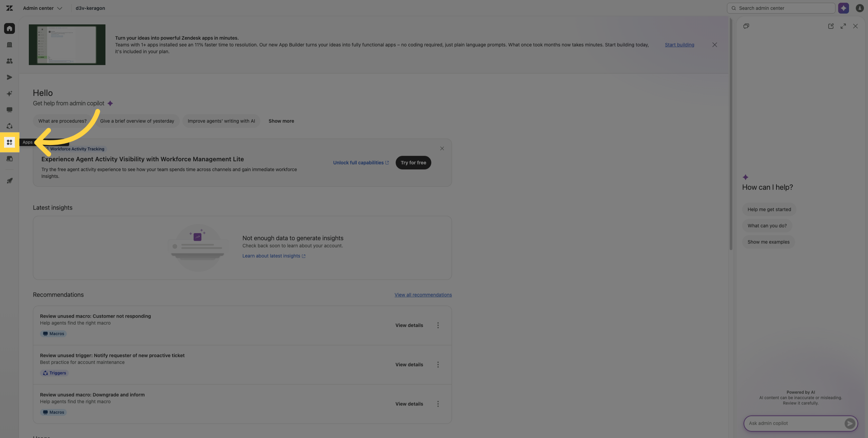Select 'Improve agents' writing with AI' chip
The image size is (868, 438).
click(221, 121)
